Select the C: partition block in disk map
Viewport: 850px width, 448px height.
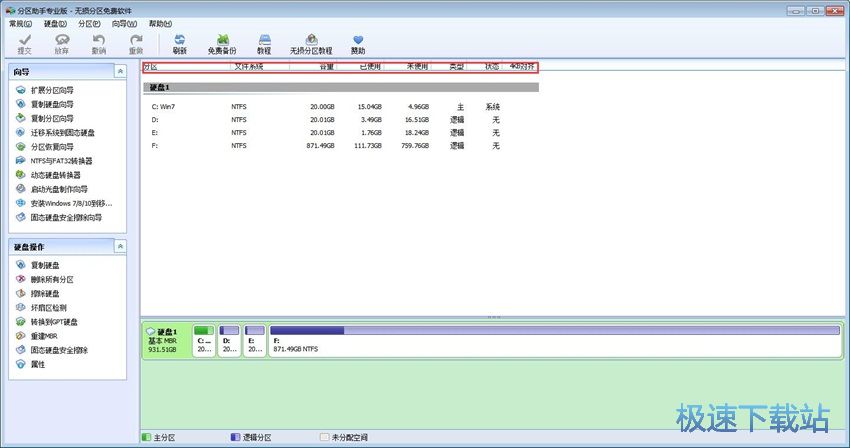point(204,340)
